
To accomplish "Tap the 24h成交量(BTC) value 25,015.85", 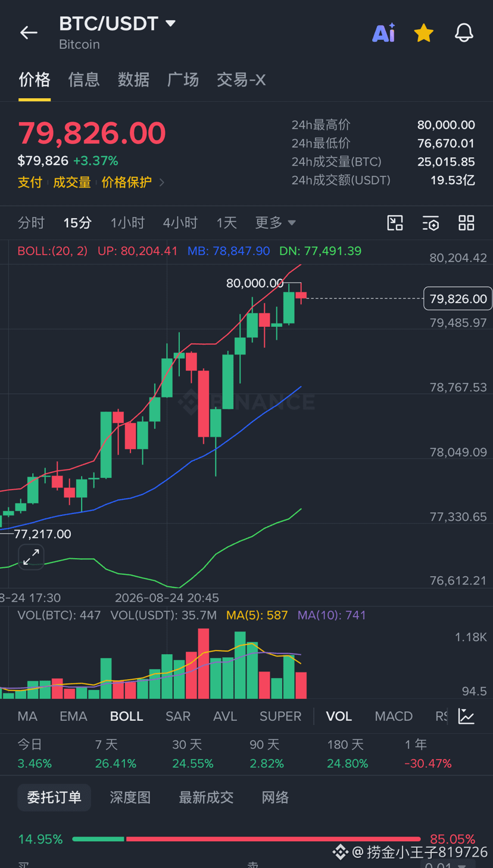I will (446, 162).
